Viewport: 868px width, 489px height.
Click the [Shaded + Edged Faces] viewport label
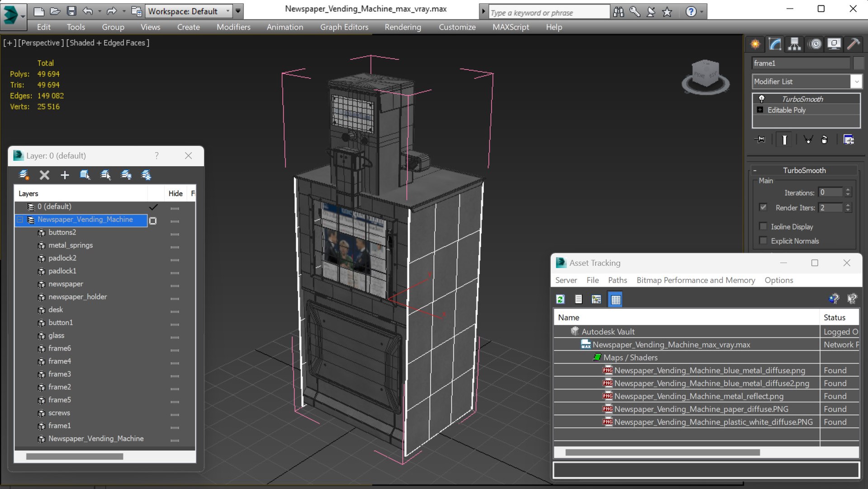[x=108, y=43]
